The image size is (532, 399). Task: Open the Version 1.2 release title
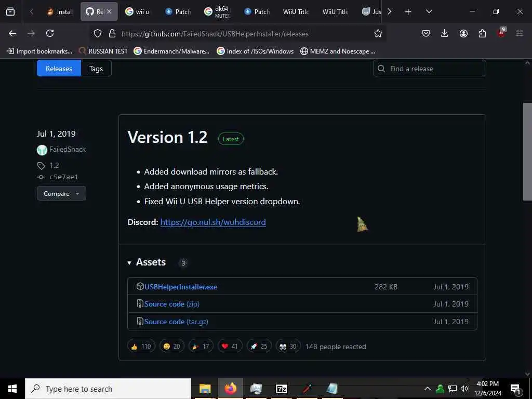[167, 137]
